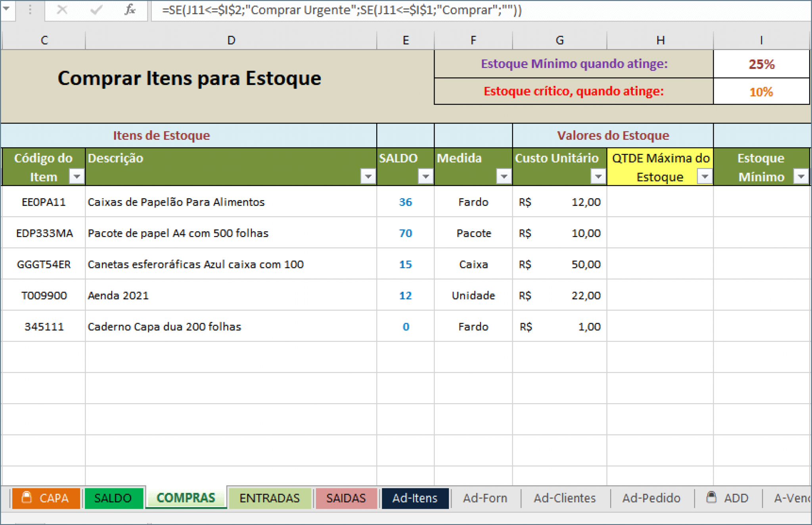Open filter dropdown for Custo Unitário column

click(x=598, y=176)
